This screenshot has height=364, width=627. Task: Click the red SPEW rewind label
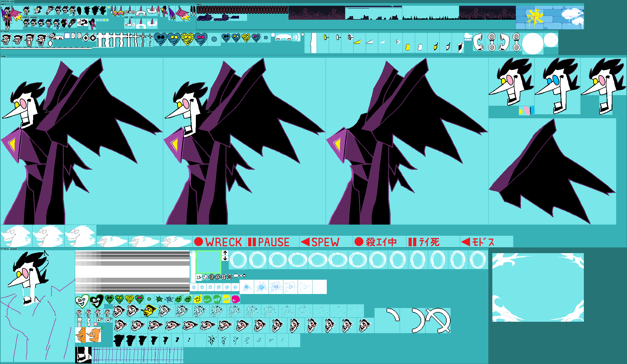point(320,242)
